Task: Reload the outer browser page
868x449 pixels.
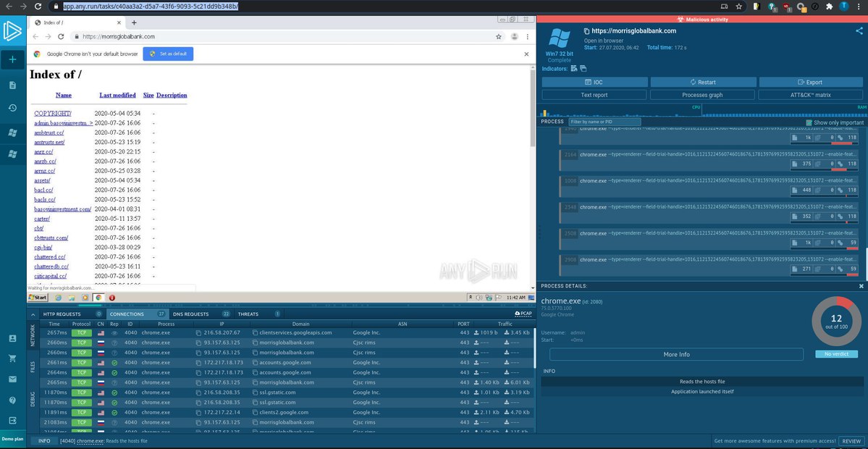Action: 38,7
